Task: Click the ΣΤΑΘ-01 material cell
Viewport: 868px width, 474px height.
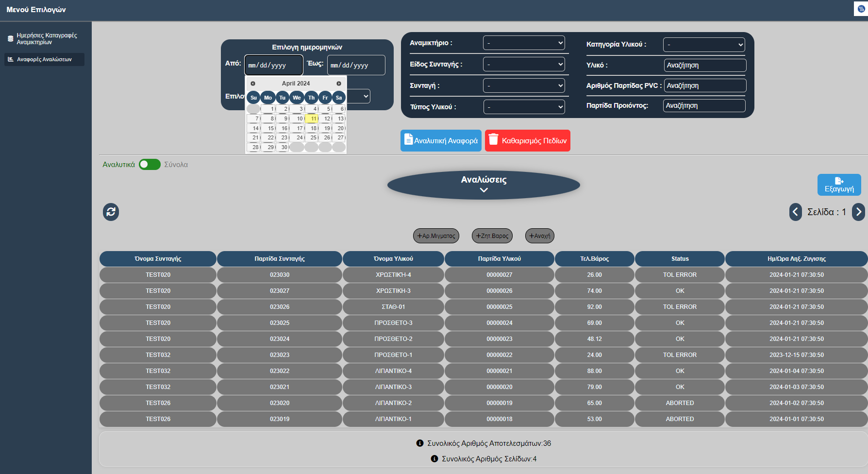Action: point(393,307)
